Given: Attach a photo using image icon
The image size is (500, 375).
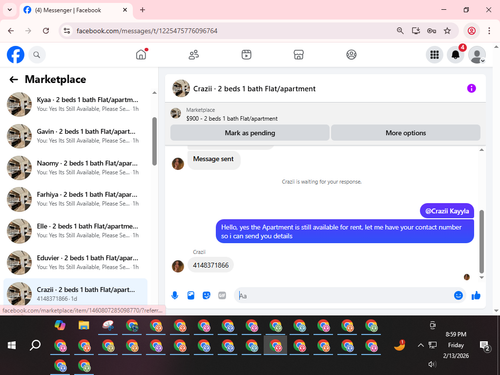Looking at the screenshot, I should click(x=191, y=295).
